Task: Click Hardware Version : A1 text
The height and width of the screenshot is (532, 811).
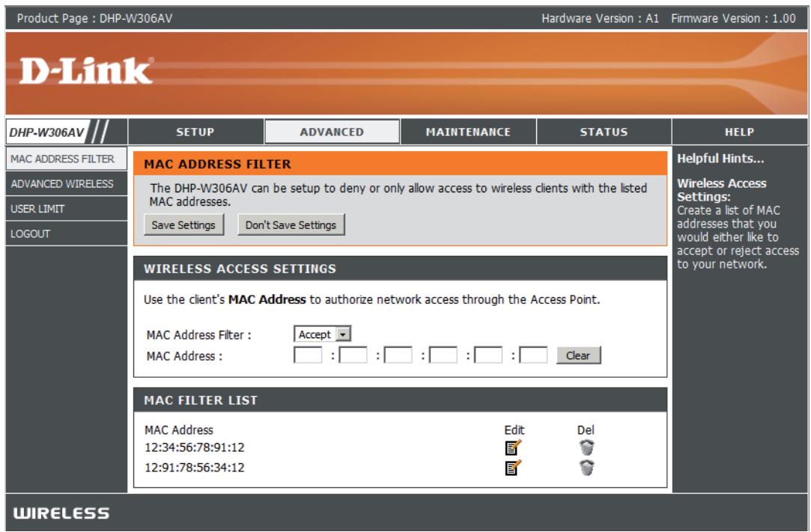Action: pos(601,19)
